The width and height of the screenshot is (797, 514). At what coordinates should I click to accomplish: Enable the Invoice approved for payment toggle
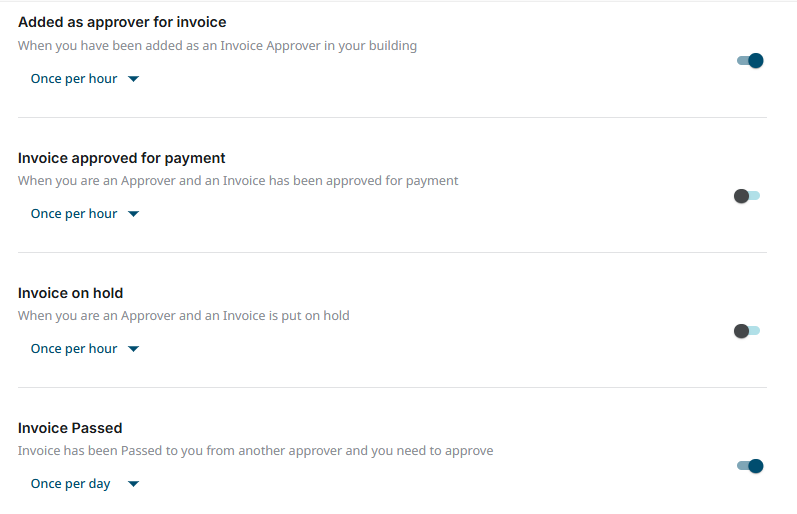click(x=747, y=196)
